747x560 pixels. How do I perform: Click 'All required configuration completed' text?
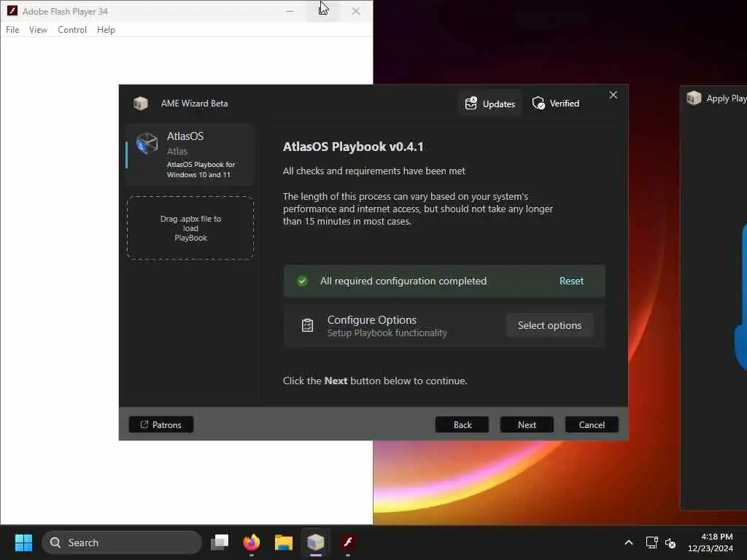click(403, 281)
